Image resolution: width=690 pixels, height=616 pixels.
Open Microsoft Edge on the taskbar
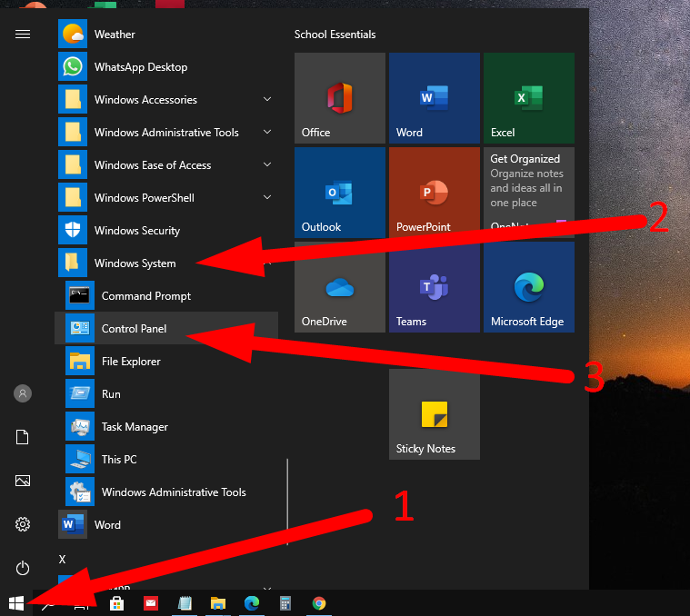[x=252, y=603]
